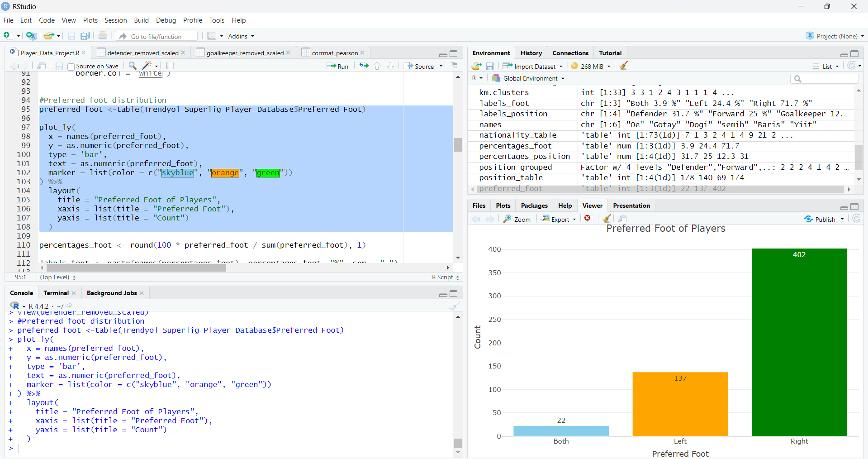Open the R Script file type selector

click(446, 277)
